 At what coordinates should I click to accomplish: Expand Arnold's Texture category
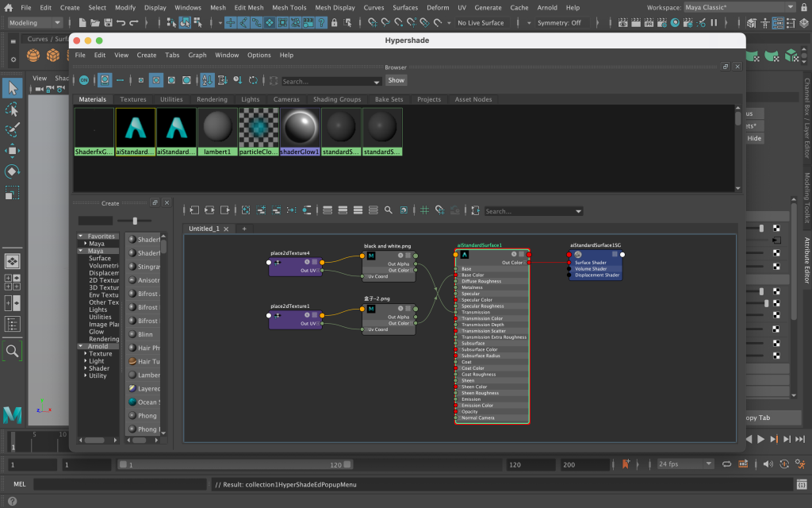coord(86,353)
